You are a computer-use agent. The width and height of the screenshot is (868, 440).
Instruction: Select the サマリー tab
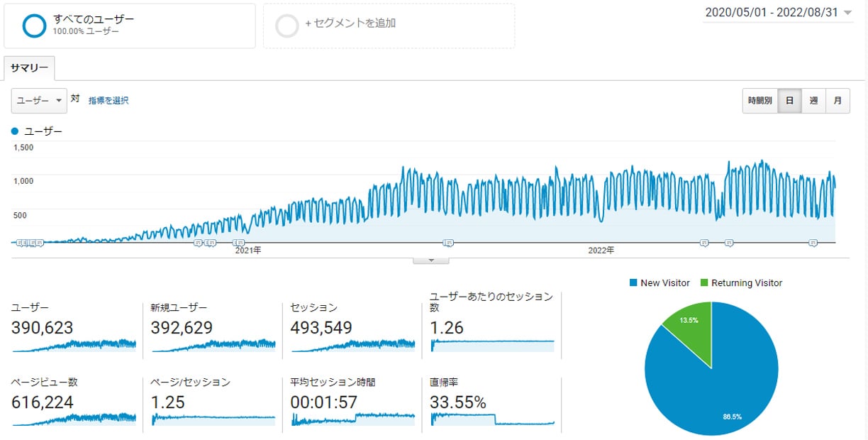pyautogui.click(x=29, y=68)
